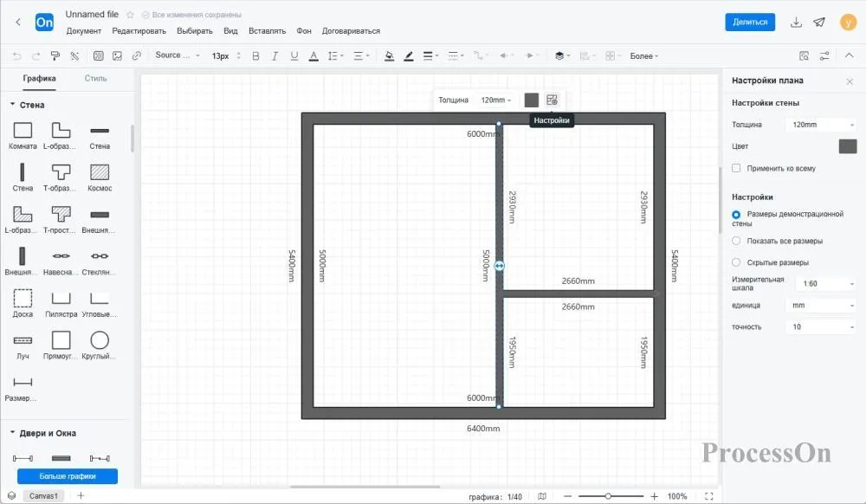The width and height of the screenshot is (866, 504).
Task: Zoom in with the plus button
Action: 655,496
